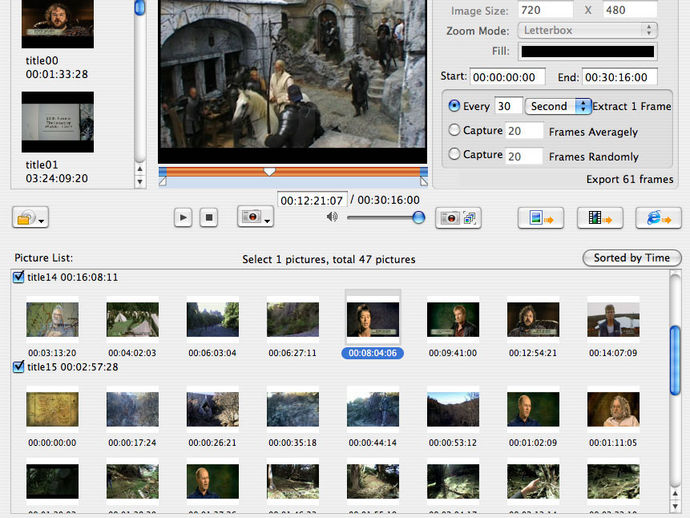Select Capture Frames Randomly radio button

click(454, 154)
